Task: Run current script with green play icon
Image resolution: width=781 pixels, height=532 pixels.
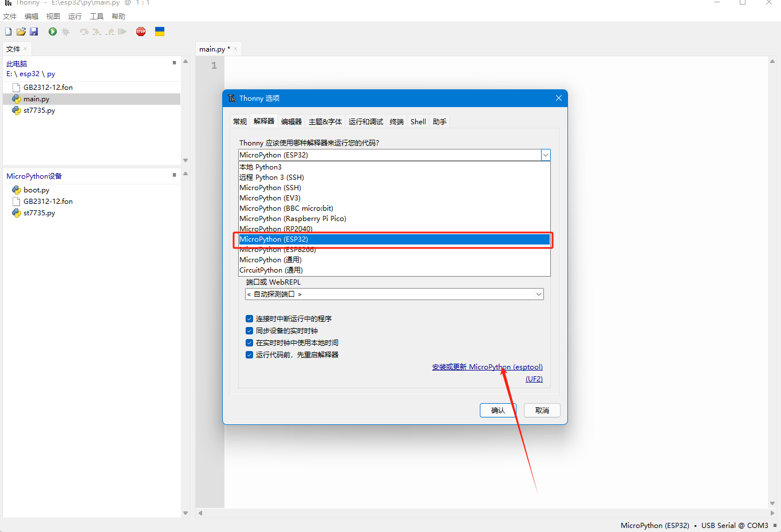Action: pyautogui.click(x=53, y=31)
